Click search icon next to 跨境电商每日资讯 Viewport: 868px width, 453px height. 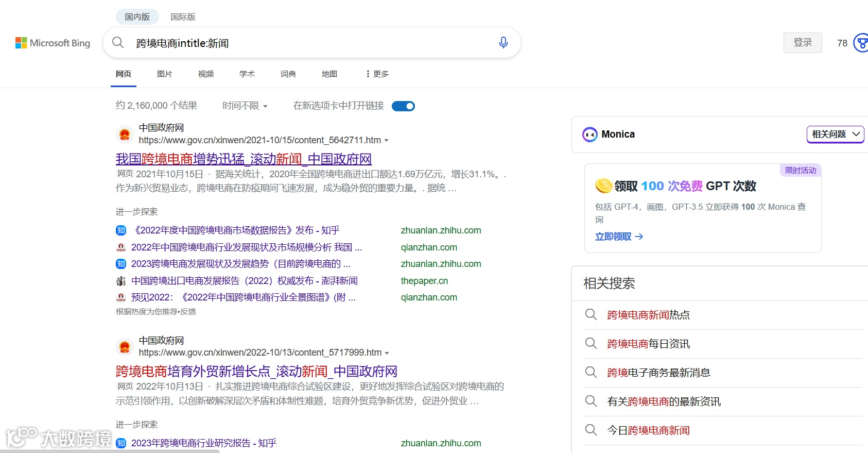(591, 343)
